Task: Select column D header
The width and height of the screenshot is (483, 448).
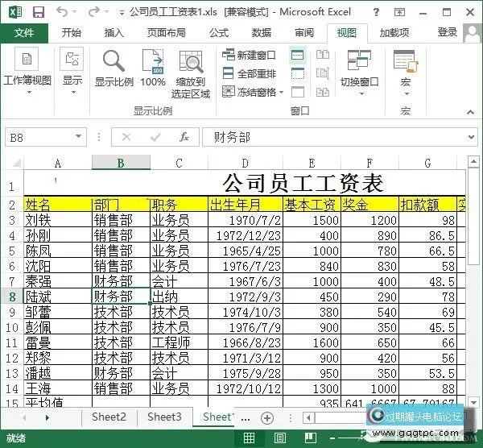Action: (245, 164)
